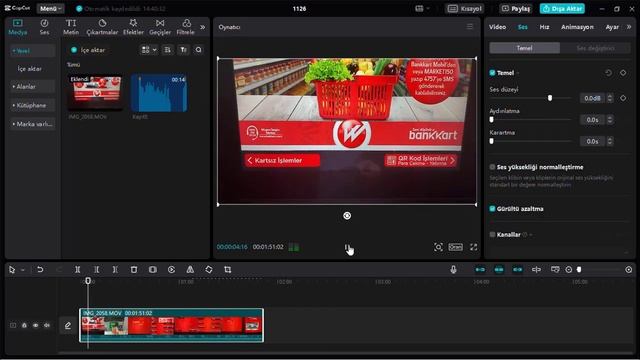Screen dimensions: 640x360
Task: Select the pointer selection tool
Action: (x=12, y=269)
